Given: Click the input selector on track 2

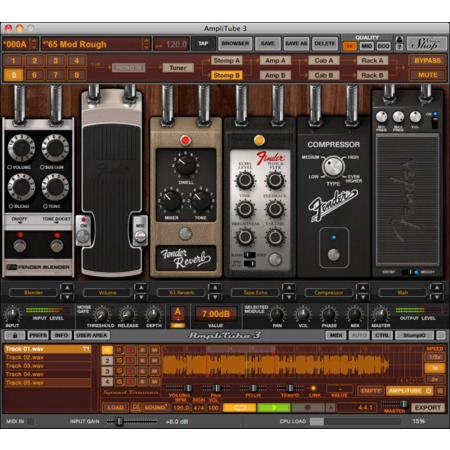Looking at the screenshot, I should 119,361.
